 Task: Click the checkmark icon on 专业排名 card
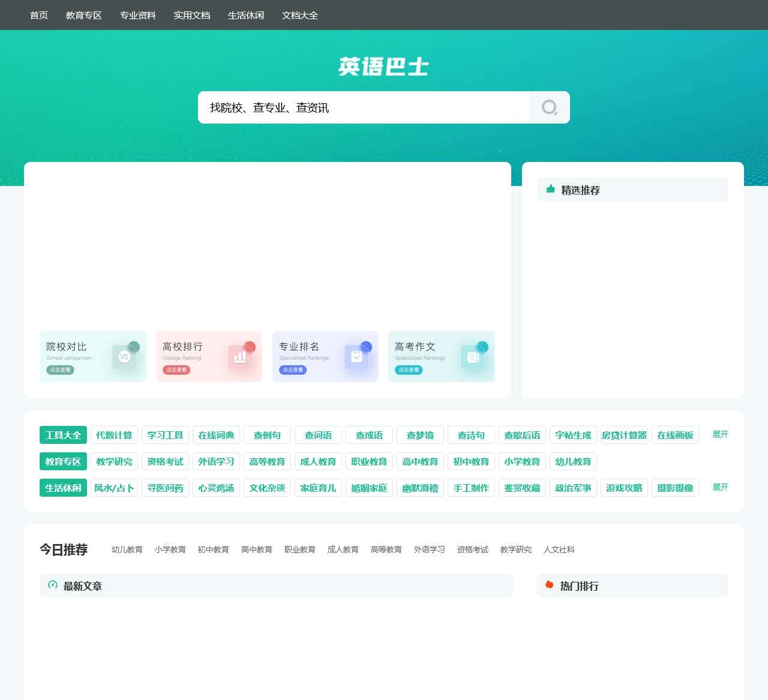(x=356, y=356)
